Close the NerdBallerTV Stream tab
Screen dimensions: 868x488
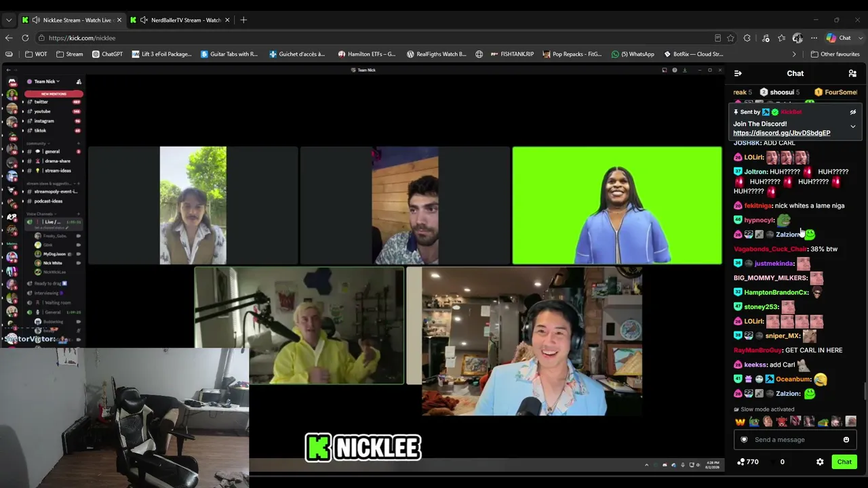pyautogui.click(x=227, y=20)
